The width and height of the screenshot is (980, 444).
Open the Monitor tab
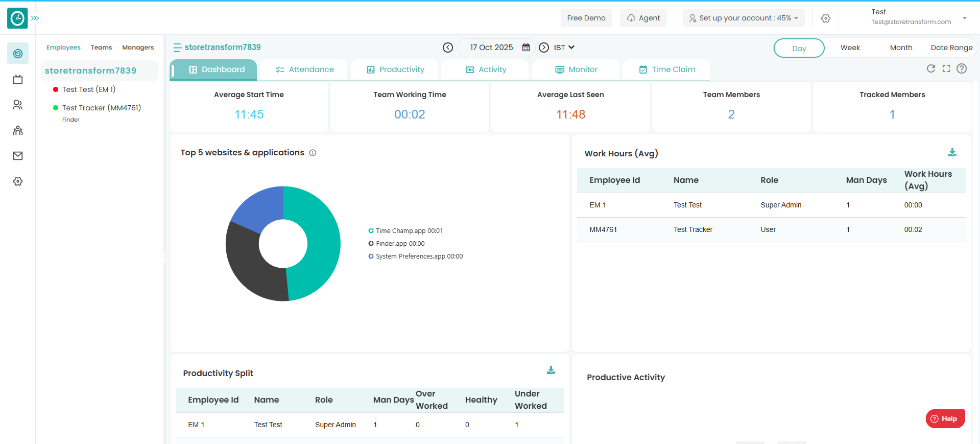coord(576,69)
